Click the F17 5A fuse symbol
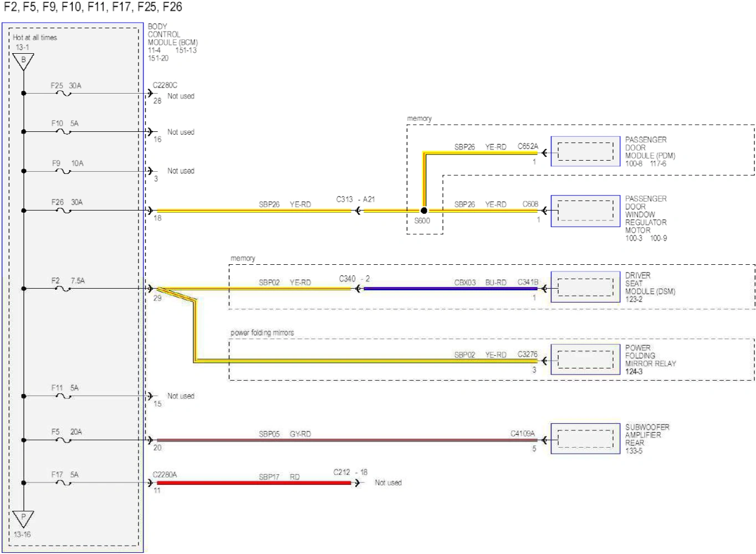The width and height of the screenshot is (756, 554). (64, 483)
